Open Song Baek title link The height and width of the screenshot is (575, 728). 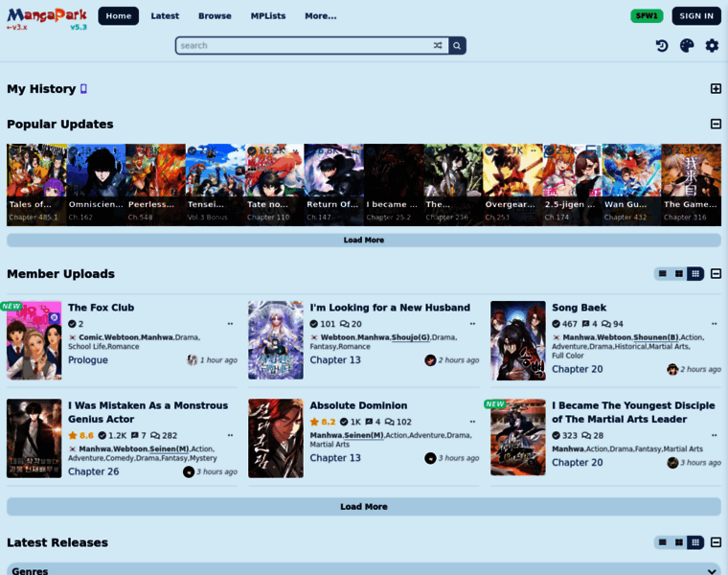click(579, 308)
